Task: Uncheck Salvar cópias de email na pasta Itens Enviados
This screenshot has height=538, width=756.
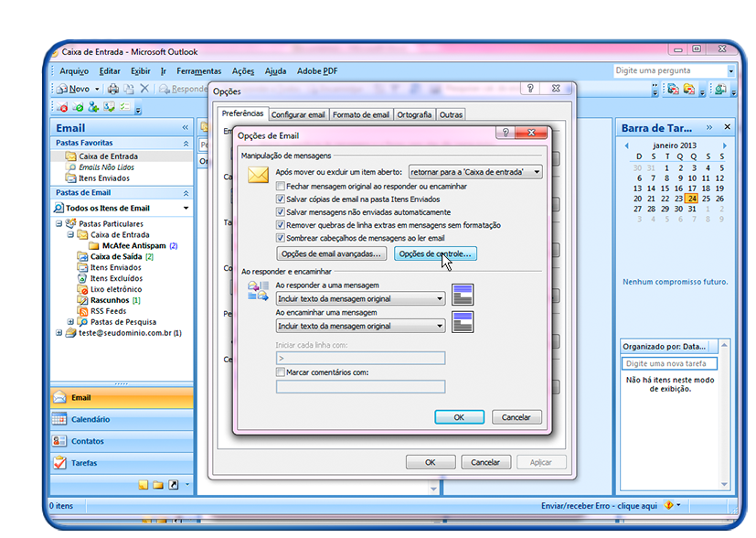Action: (280, 199)
